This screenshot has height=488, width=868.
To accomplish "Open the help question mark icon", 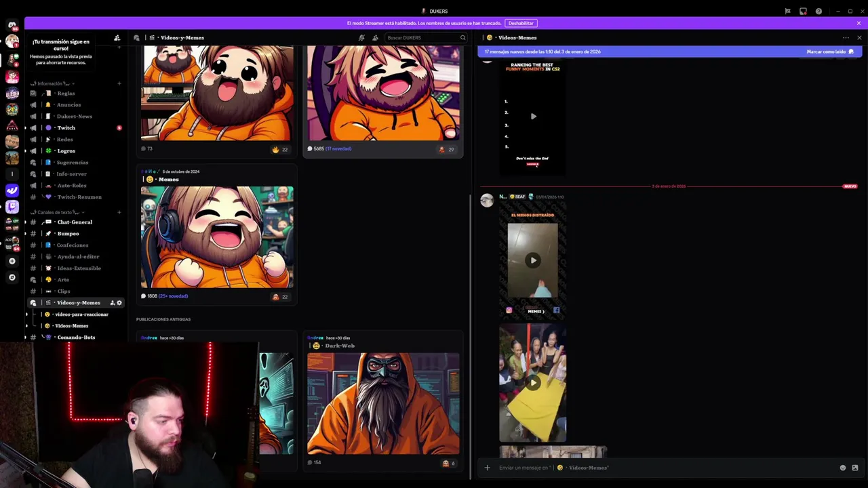I will [818, 11].
